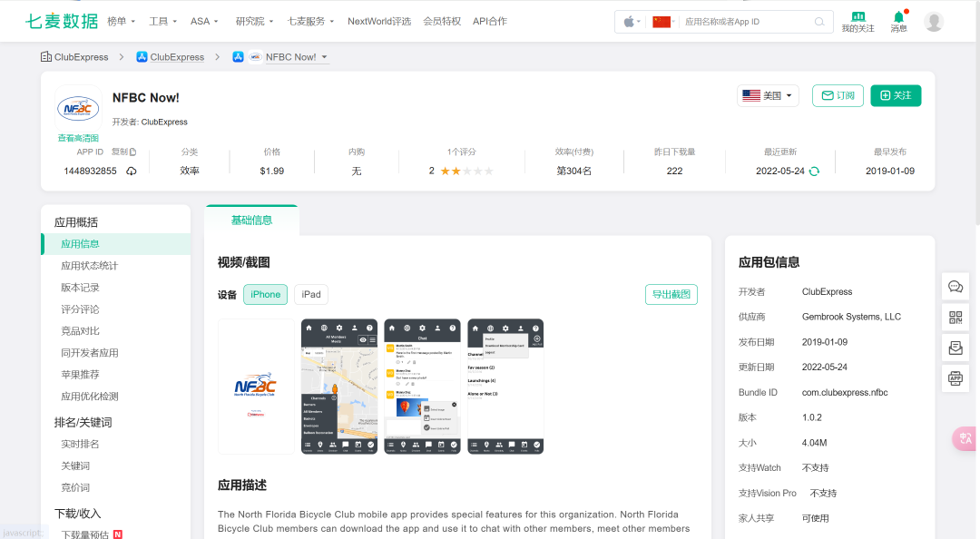Open the APP download floating icon
The image size is (980, 539).
coord(955,378)
